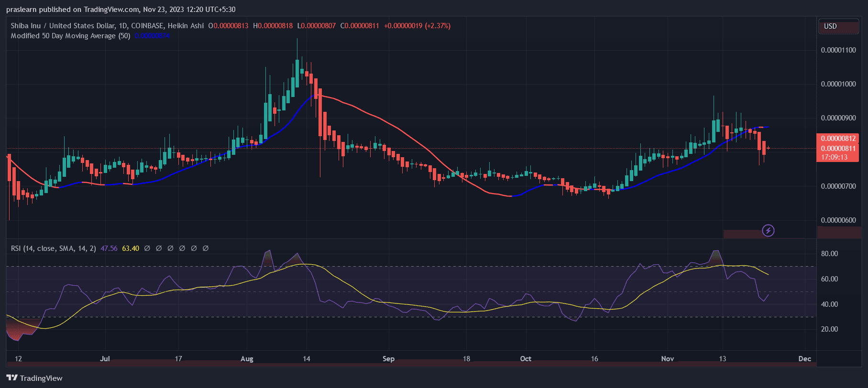Click the first ∅ symbol in RSI legend
The width and height of the screenshot is (868, 388).
pos(147,248)
